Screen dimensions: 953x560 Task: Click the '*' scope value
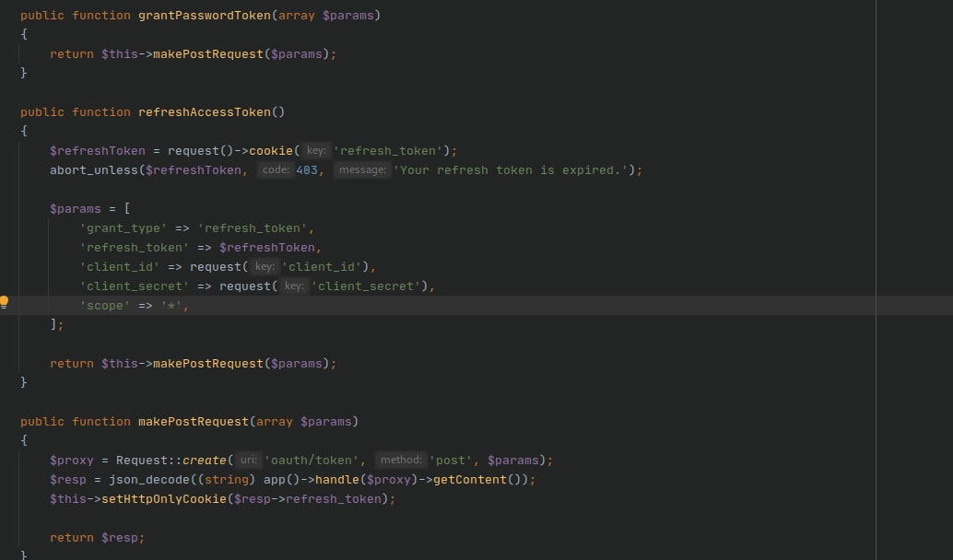(x=171, y=306)
